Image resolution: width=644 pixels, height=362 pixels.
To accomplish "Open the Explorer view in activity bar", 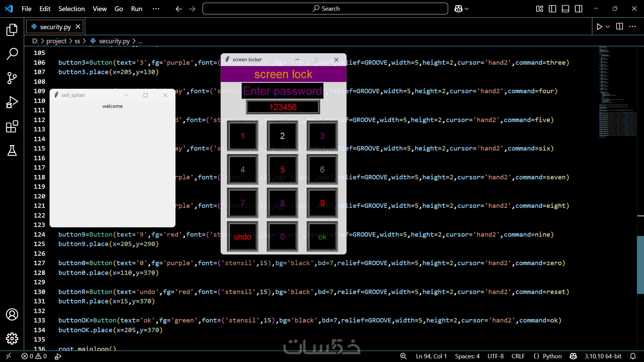I will (12, 30).
